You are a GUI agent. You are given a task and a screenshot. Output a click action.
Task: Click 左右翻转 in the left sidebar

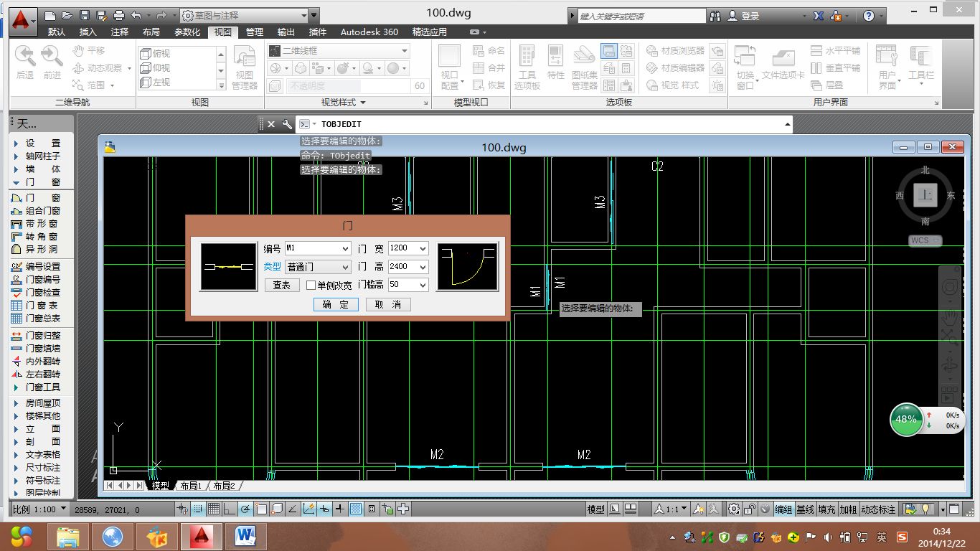click(42, 375)
